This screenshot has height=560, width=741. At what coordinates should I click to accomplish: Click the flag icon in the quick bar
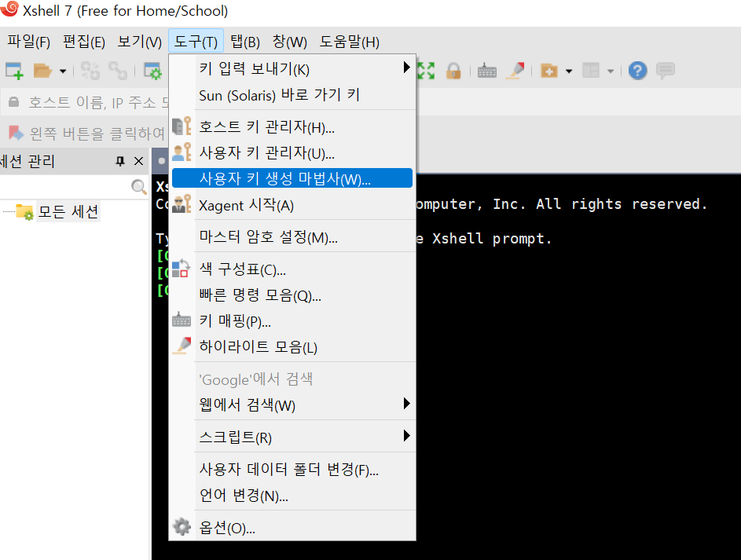coord(16,134)
